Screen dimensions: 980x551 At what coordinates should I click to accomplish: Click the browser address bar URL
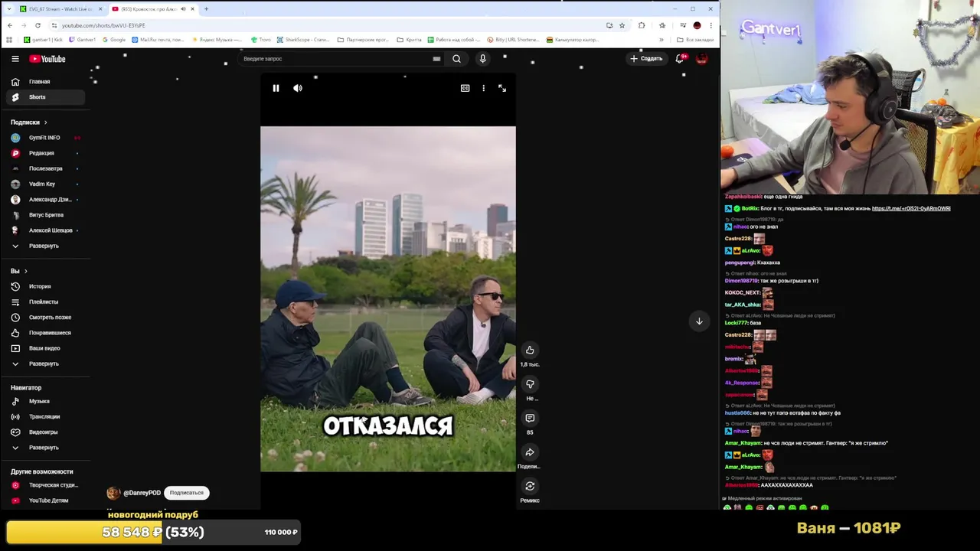point(103,25)
